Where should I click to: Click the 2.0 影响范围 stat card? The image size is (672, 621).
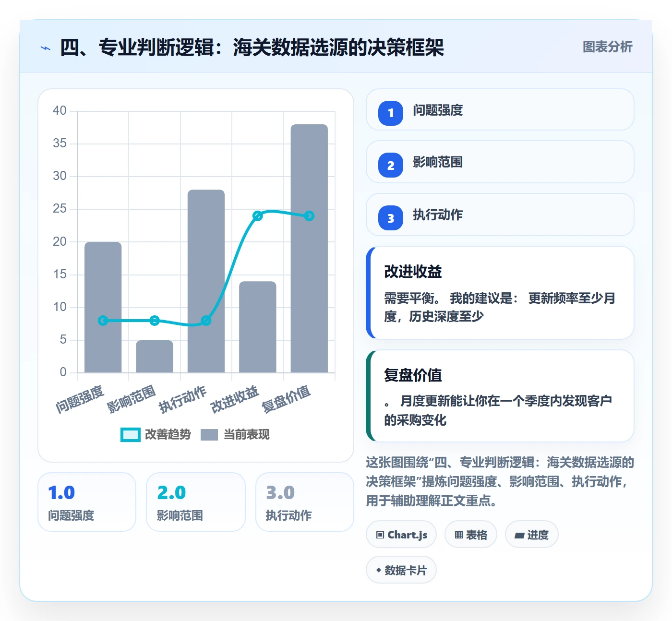point(195,502)
